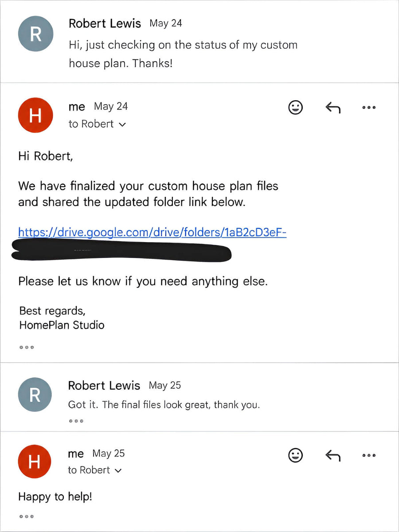The height and width of the screenshot is (532, 399).
Task: Show trimmed content under Robert's May 25 reply
Action: [76, 421]
